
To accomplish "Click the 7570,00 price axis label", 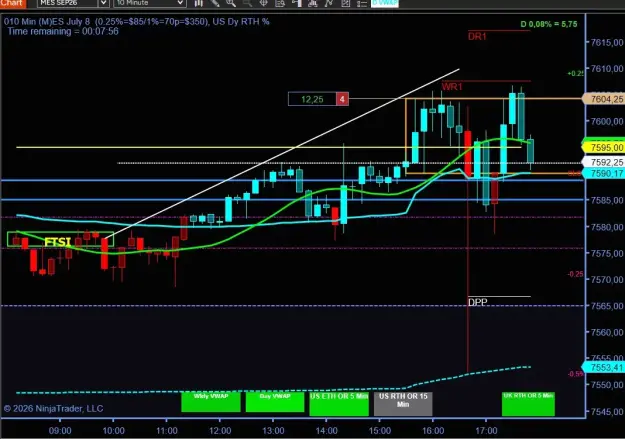I will (607, 280).
